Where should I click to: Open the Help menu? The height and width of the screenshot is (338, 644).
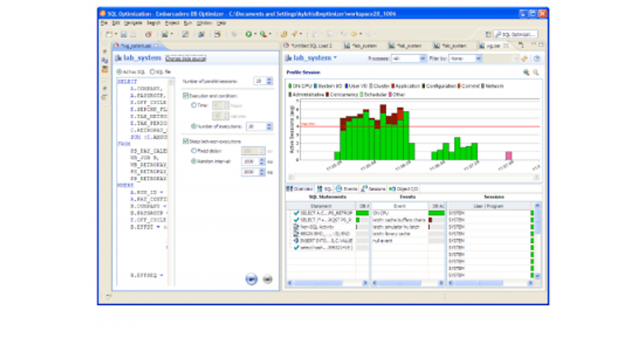[221, 24]
